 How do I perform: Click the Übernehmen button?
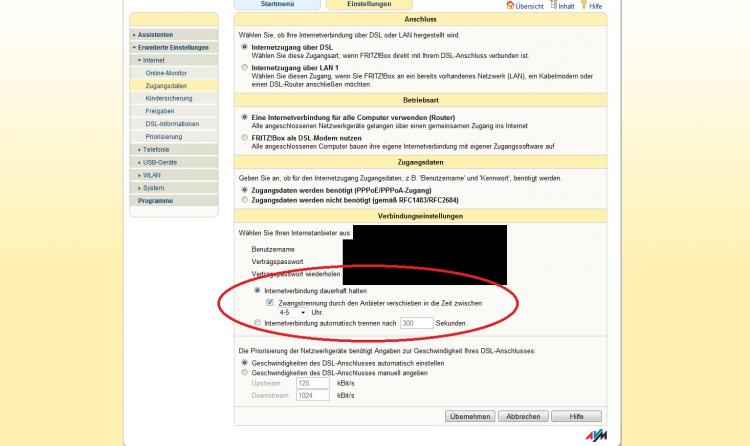click(x=470, y=415)
